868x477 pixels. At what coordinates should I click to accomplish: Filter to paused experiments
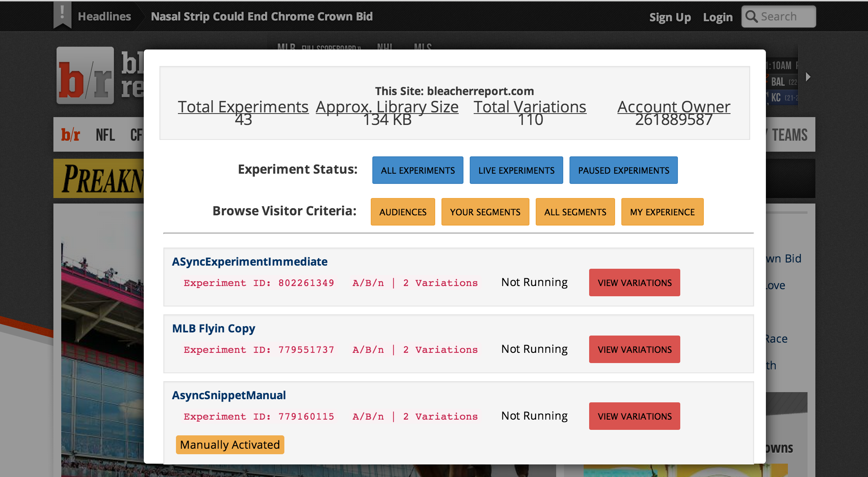coord(623,170)
